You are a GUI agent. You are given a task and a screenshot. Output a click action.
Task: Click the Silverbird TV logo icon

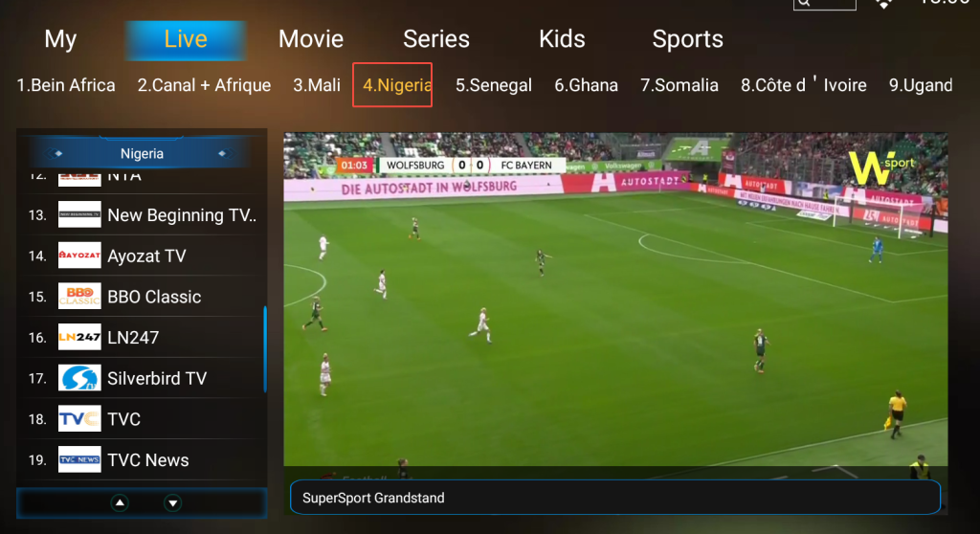point(79,378)
